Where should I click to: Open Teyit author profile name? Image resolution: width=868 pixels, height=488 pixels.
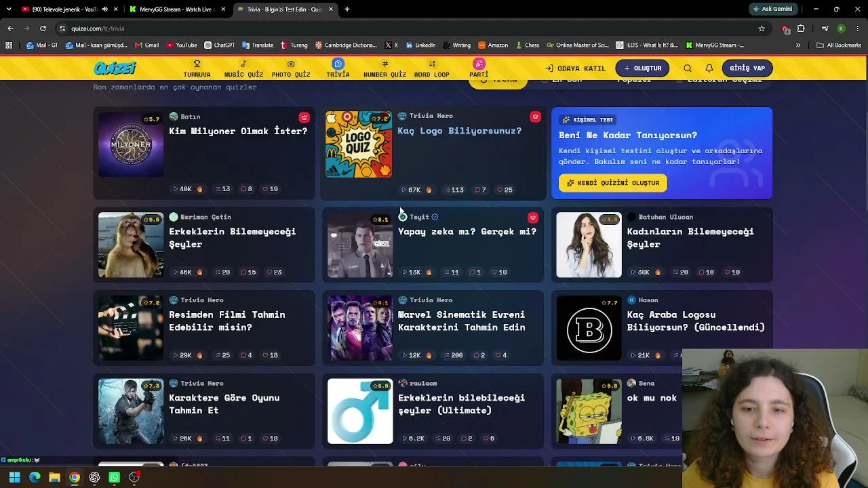click(419, 217)
